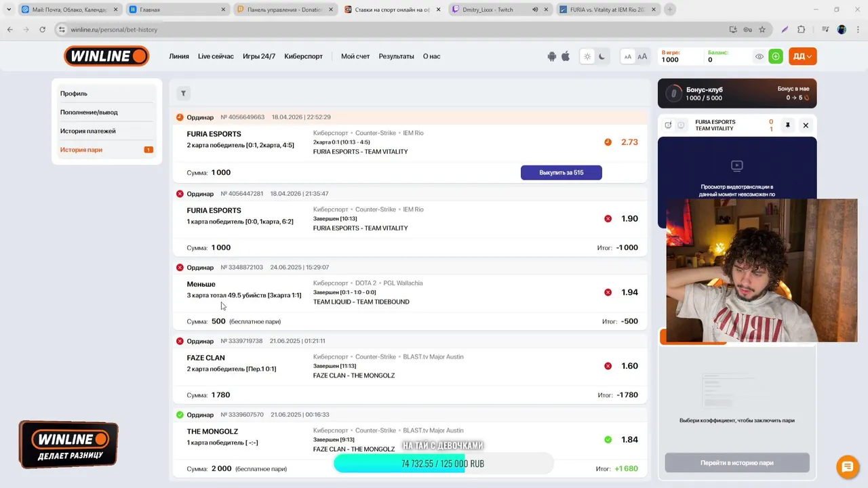868x488 pixels.
Task: Open История платежей in the sidebar
Action: pyautogui.click(x=106, y=131)
